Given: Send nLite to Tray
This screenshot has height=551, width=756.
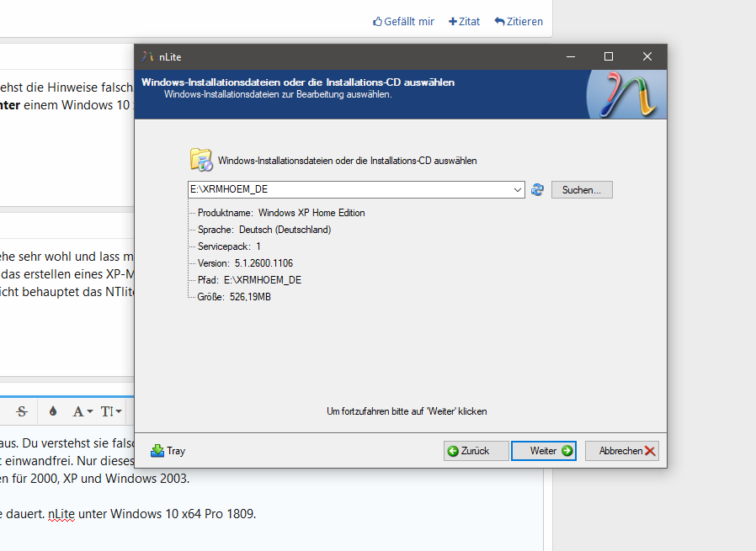Looking at the screenshot, I should (168, 451).
